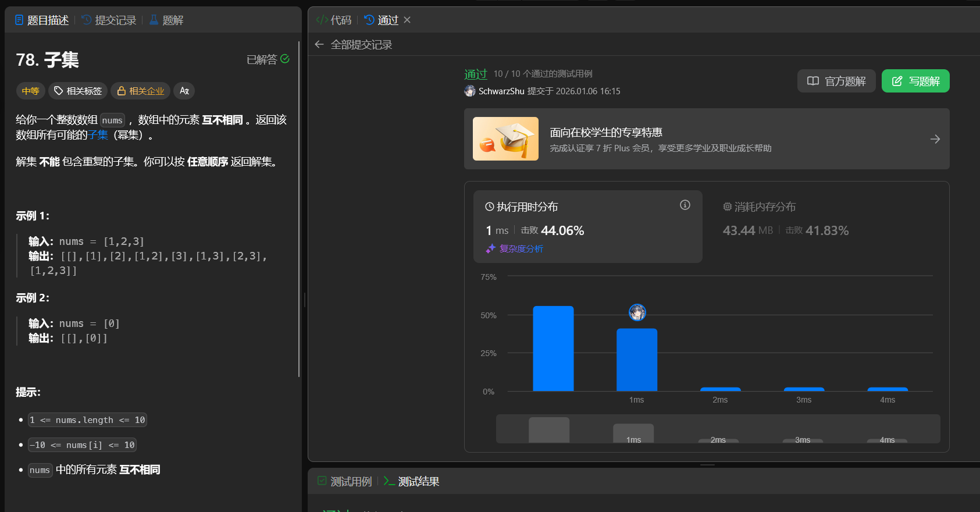Click the 1ms bar in range selector
The height and width of the screenshot is (512, 980).
tap(633, 433)
